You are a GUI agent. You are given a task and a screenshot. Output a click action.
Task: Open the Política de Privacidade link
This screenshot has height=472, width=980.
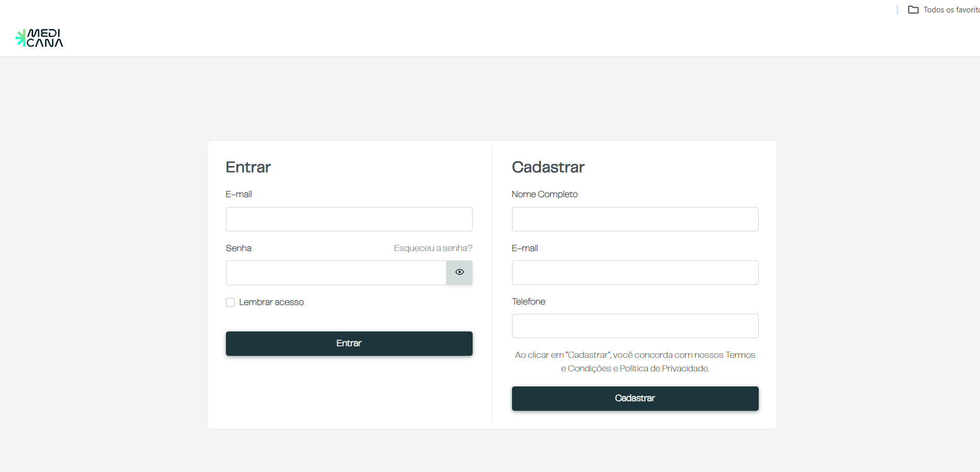(664, 369)
